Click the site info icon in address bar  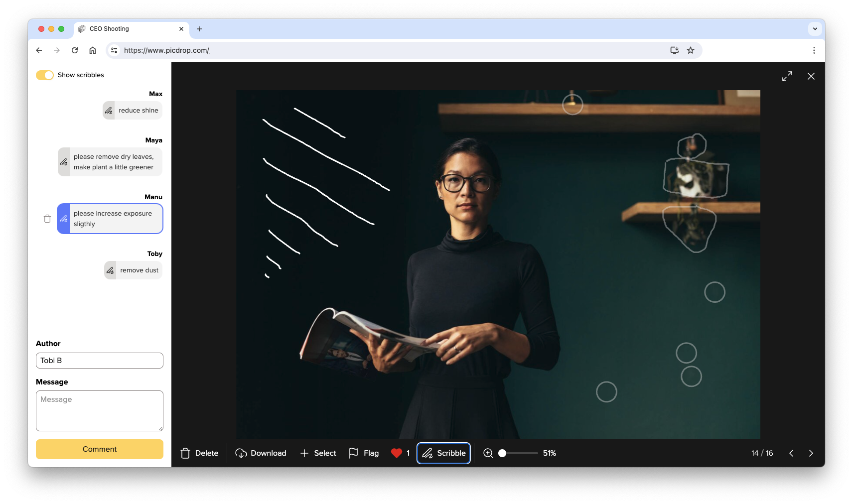pos(114,50)
